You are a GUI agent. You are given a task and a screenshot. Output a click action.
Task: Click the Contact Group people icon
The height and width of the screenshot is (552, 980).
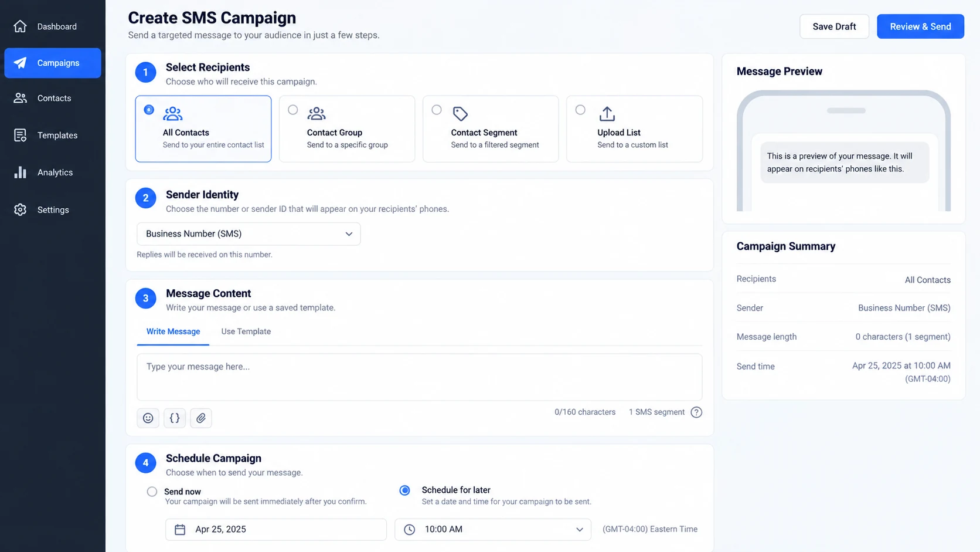[317, 113]
